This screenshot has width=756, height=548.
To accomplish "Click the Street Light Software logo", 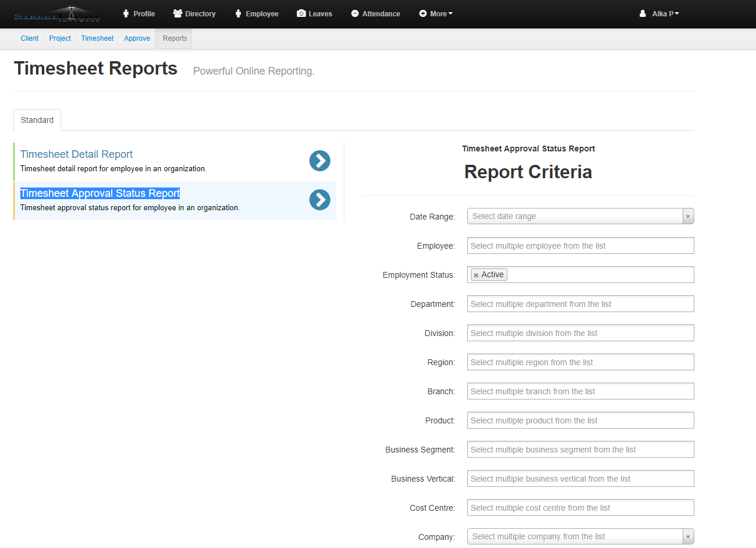I will (x=57, y=14).
